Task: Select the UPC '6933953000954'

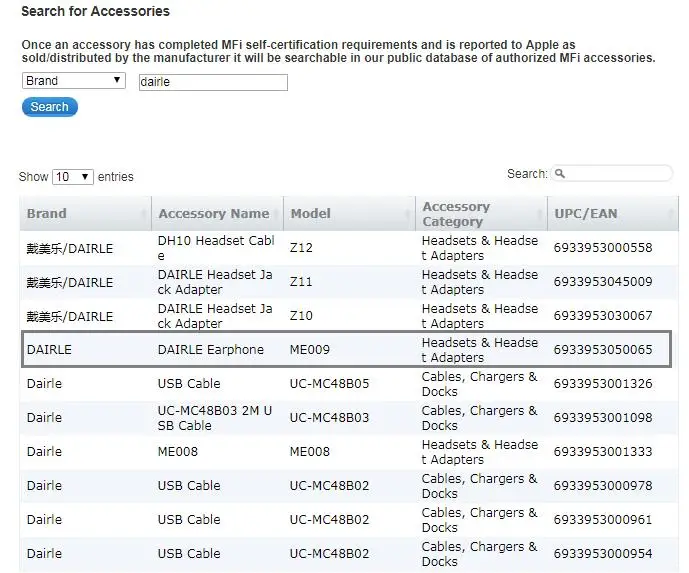Action: pos(603,554)
